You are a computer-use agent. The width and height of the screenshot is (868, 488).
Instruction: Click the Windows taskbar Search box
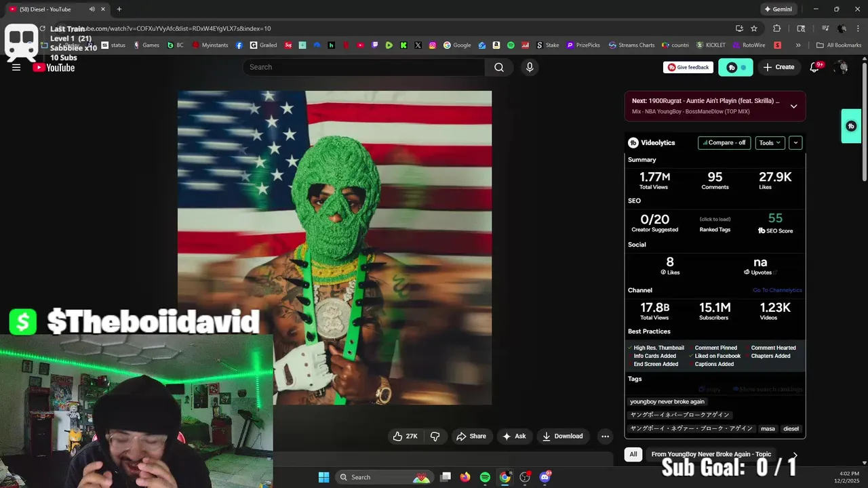point(384,477)
